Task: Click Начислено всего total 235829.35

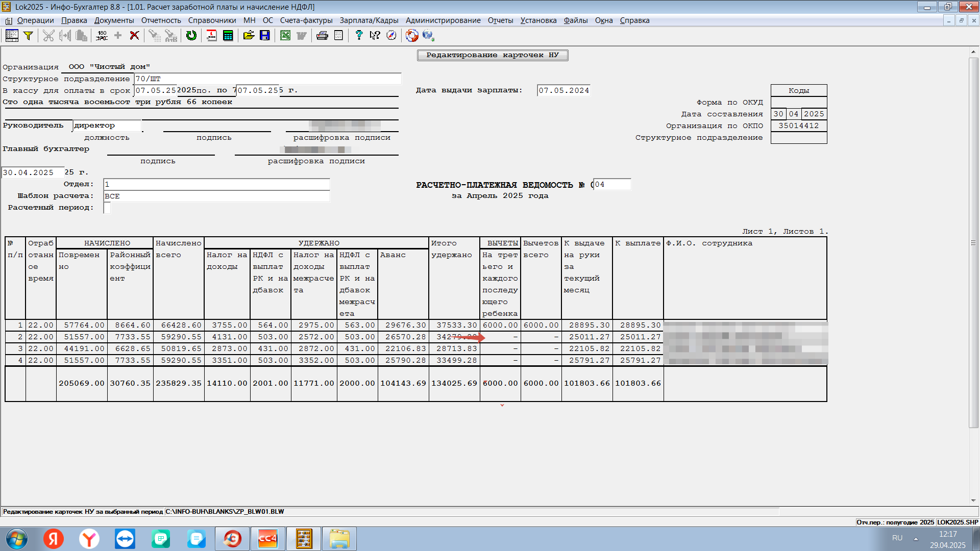Action: coord(179,383)
